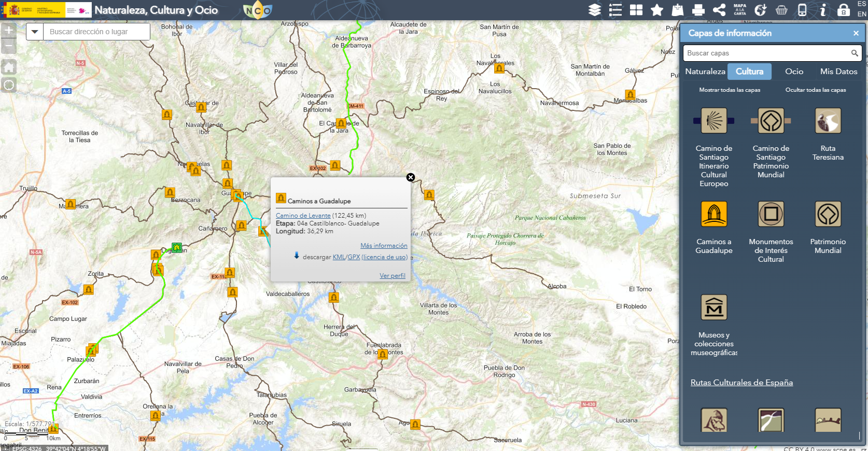Expand the search options dropdown arrow
The height and width of the screenshot is (451, 868).
click(35, 32)
